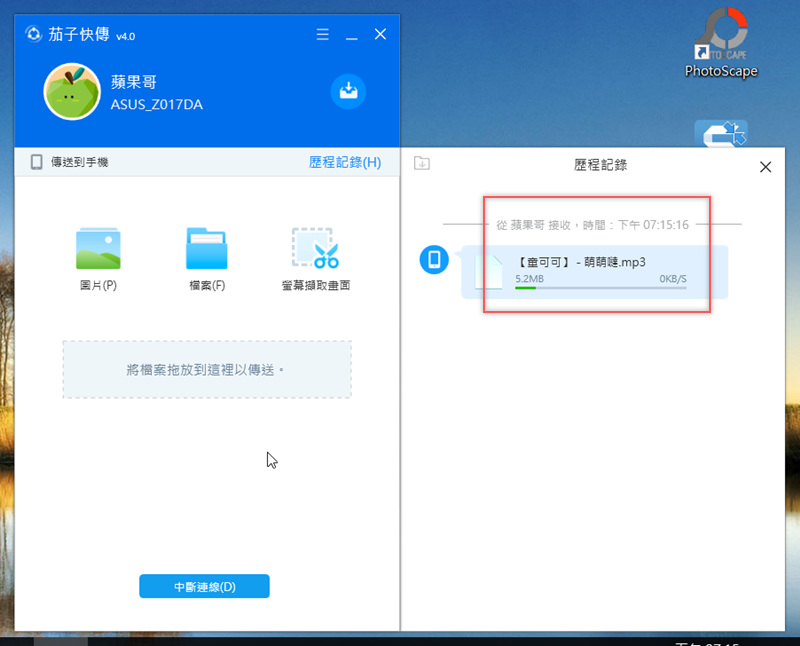
Task: Close the 歷程記錄 history panel
Action: click(x=765, y=167)
